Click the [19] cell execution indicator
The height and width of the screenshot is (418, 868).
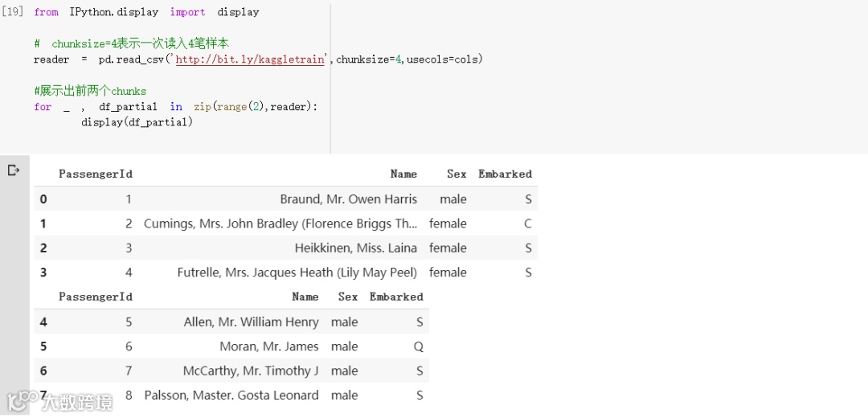tap(14, 12)
